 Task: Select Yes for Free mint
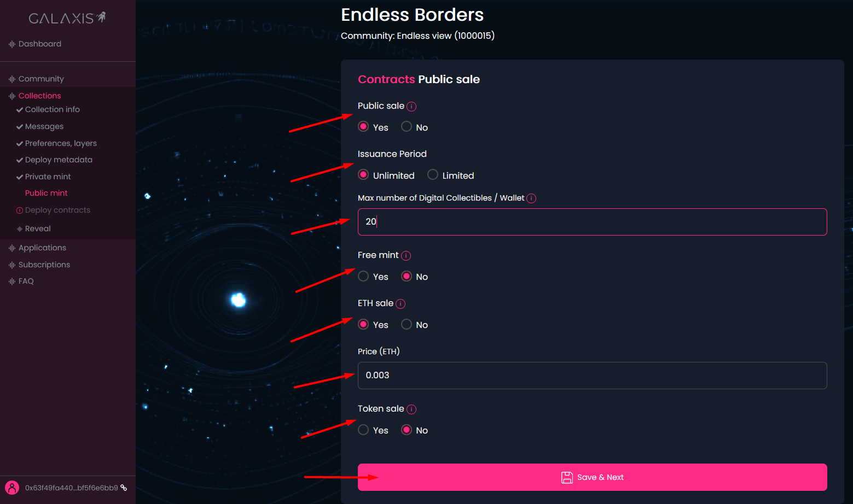click(363, 277)
